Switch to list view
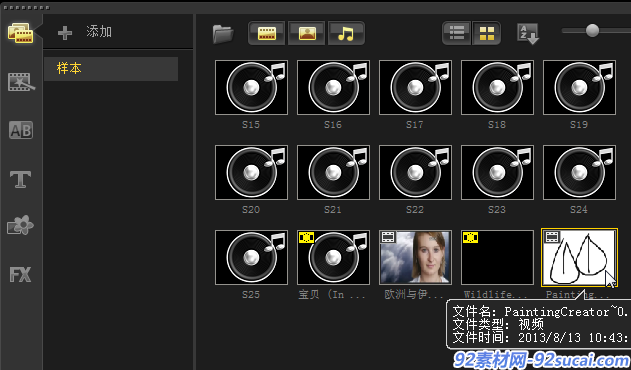 [x=457, y=33]
